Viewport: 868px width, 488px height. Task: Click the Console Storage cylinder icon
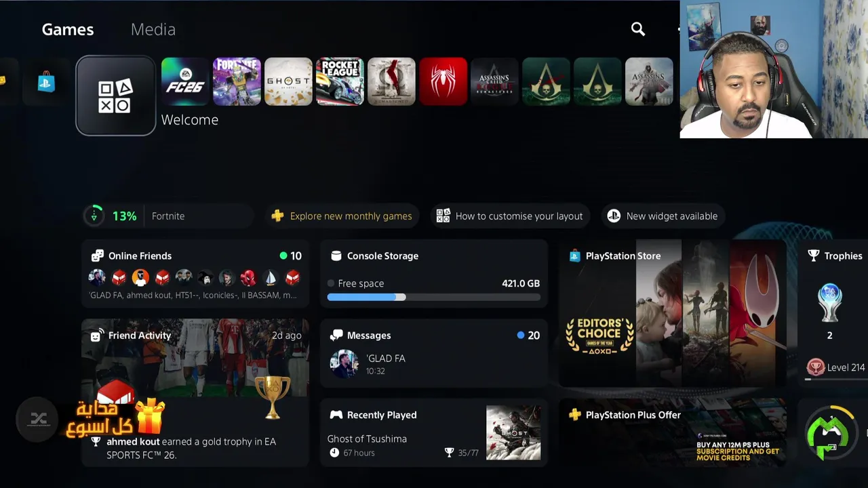tap(336, 256)
